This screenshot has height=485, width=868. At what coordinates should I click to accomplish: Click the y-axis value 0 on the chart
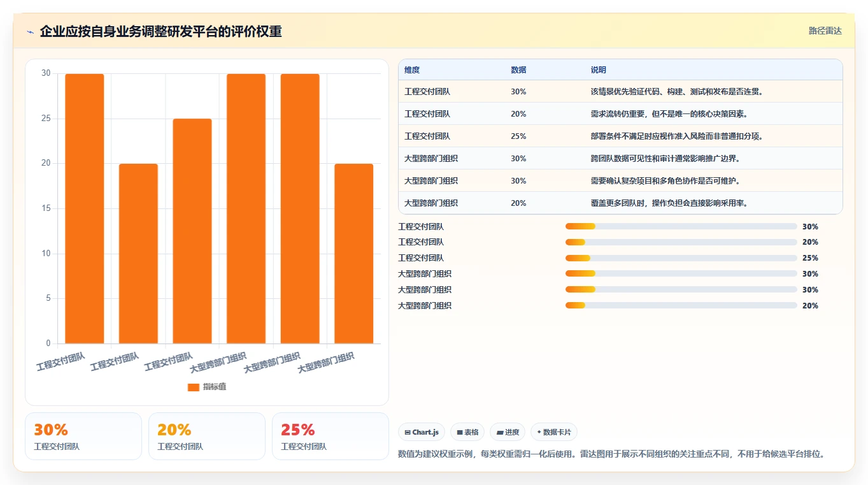[x=48, y=344]
